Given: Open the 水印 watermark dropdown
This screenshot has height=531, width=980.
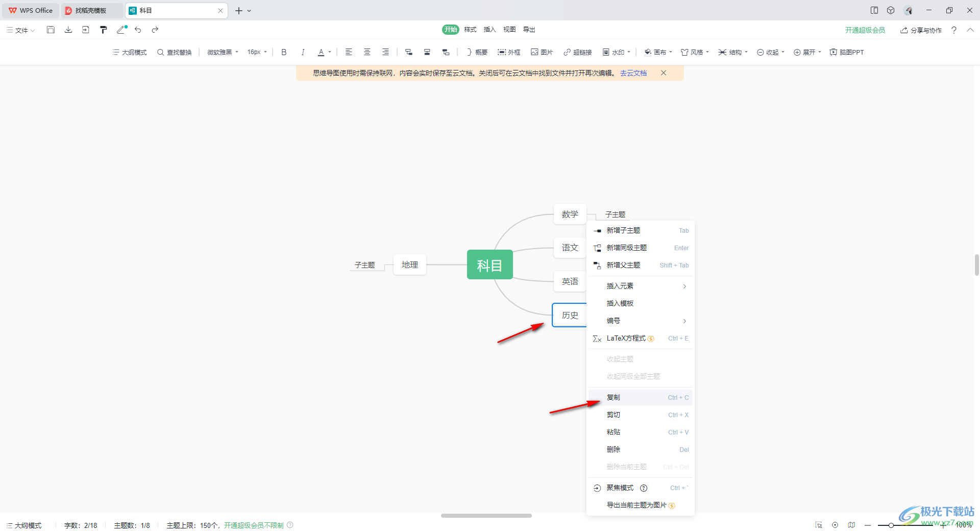Looking at the screenshot, I should (617, 52).
